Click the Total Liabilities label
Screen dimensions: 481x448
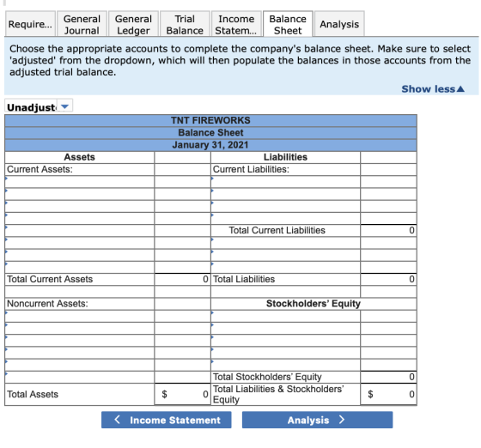point(244,279)
